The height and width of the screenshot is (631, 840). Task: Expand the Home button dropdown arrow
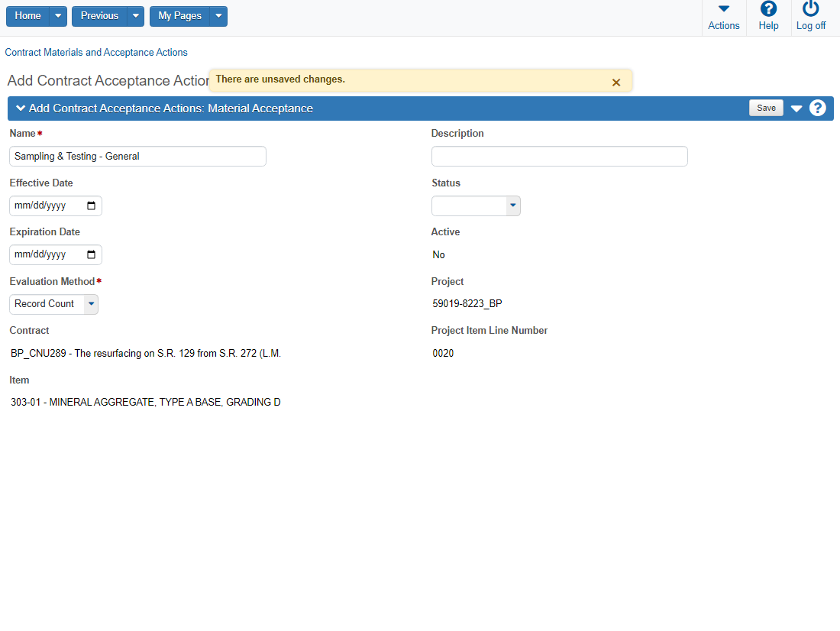(x=58, y=16)
